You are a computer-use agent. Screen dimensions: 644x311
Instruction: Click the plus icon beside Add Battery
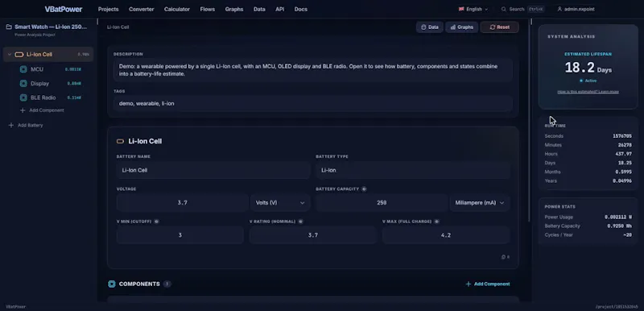point(11,126)
